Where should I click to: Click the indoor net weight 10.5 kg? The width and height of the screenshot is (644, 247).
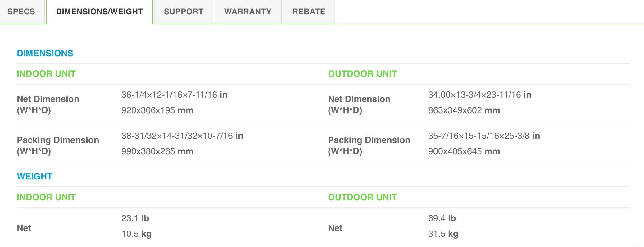[x=136, y=234]
